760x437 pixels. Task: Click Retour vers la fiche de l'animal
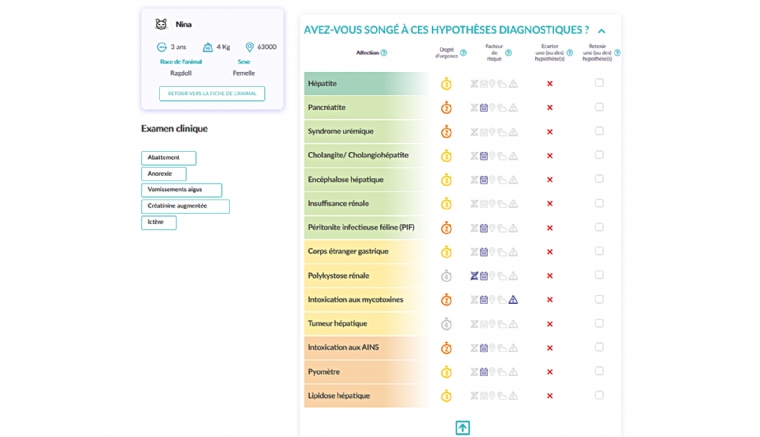click(212, 93)
